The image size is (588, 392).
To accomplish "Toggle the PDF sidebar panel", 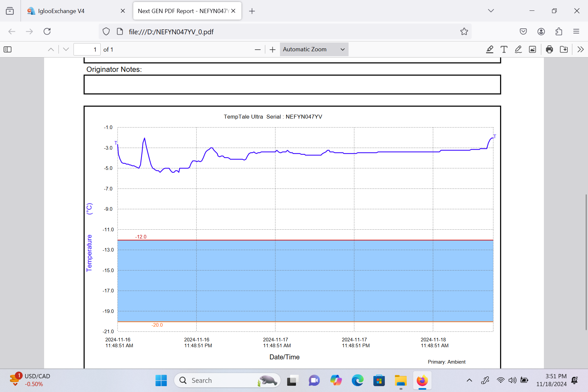I will click(x=8, y=49).
